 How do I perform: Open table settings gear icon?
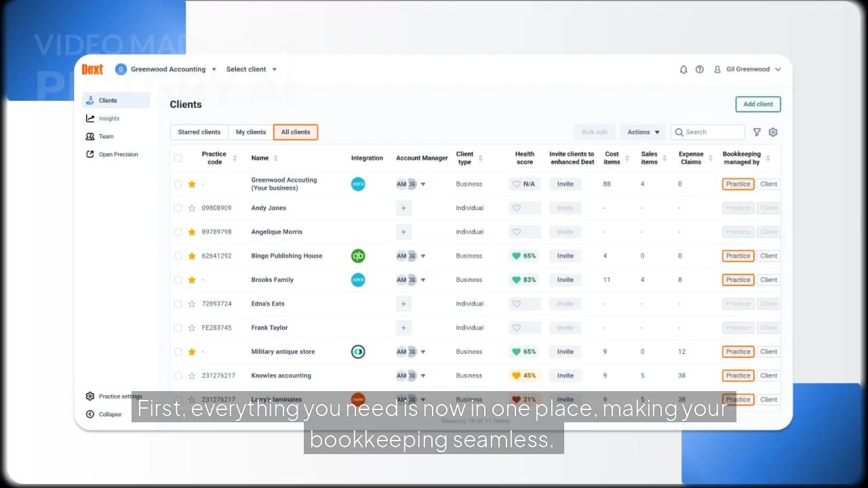point(773,132)
